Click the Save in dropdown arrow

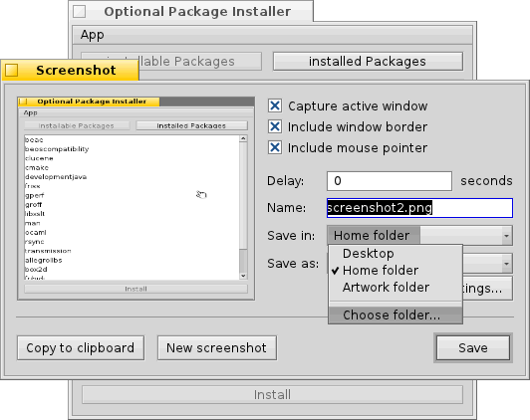506,236
